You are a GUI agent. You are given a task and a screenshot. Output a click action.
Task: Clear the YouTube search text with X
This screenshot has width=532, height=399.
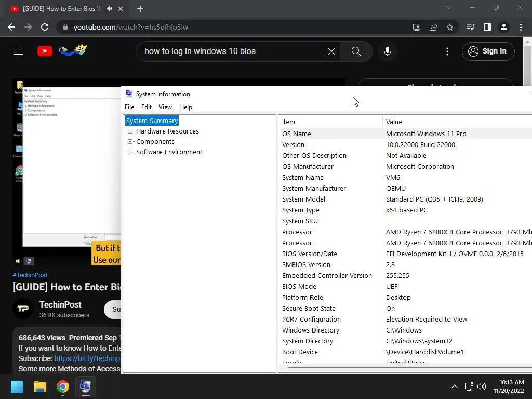tap(331, 51)
